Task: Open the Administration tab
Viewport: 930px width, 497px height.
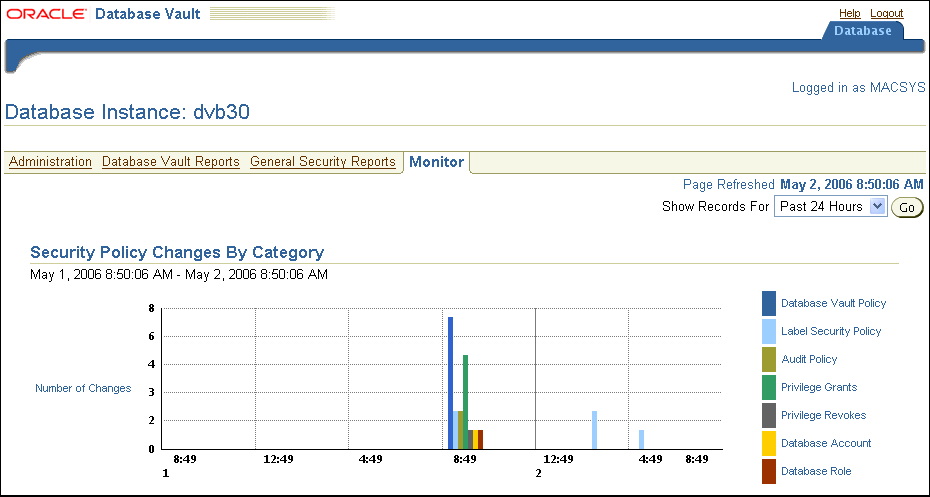Action: point(50,162)
